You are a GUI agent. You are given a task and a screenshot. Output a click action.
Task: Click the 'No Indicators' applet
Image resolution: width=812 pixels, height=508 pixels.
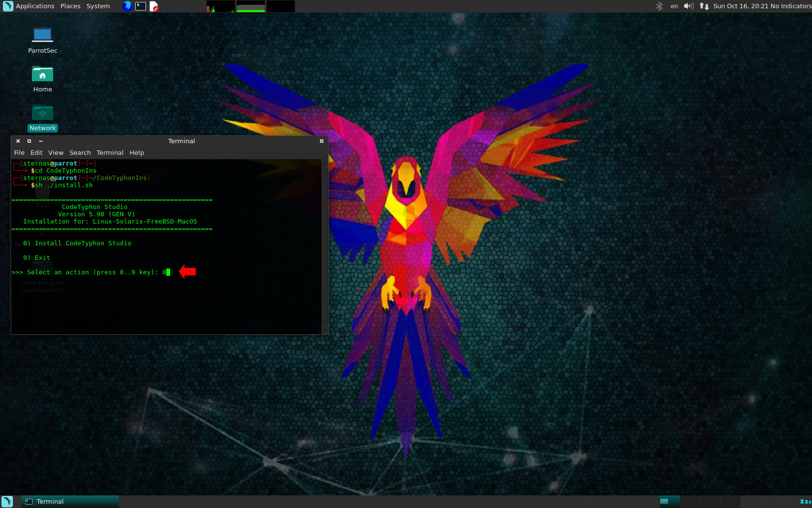point(791,6)
